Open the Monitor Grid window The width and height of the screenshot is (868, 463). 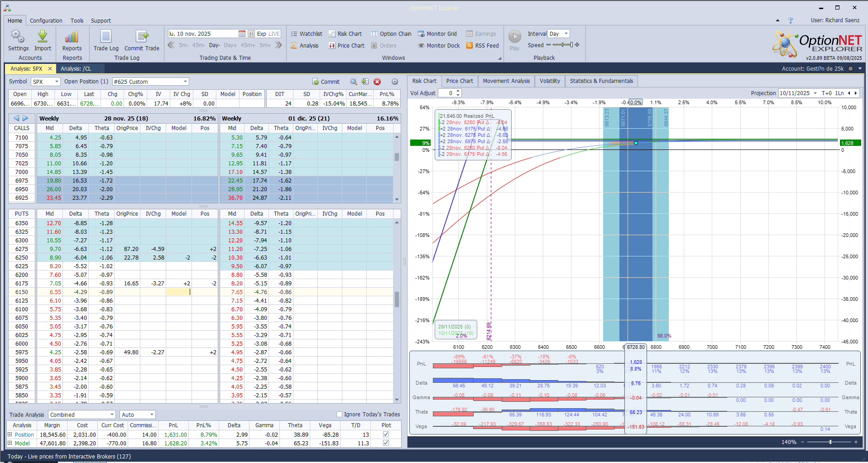437,34
